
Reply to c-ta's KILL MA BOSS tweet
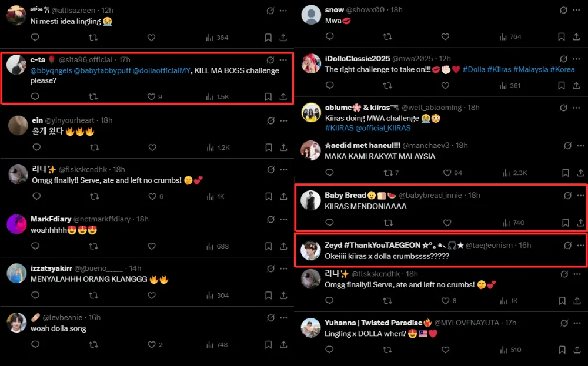35,97
